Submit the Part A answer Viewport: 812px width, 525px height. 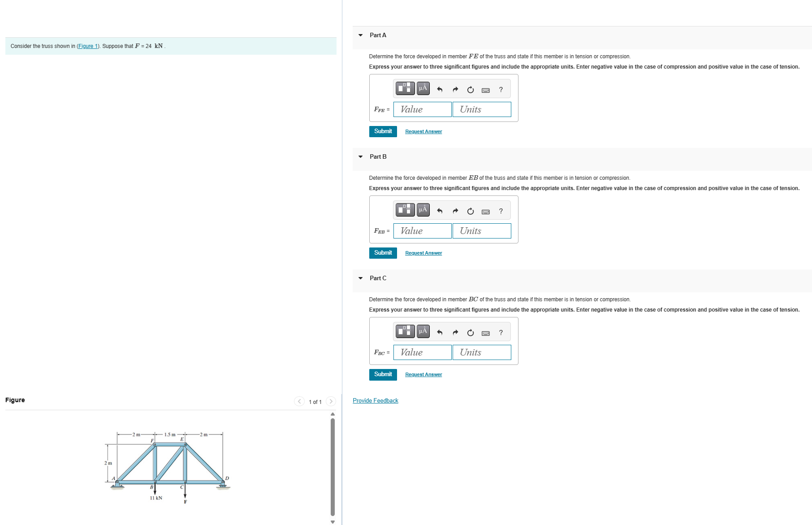pos(383,131)
